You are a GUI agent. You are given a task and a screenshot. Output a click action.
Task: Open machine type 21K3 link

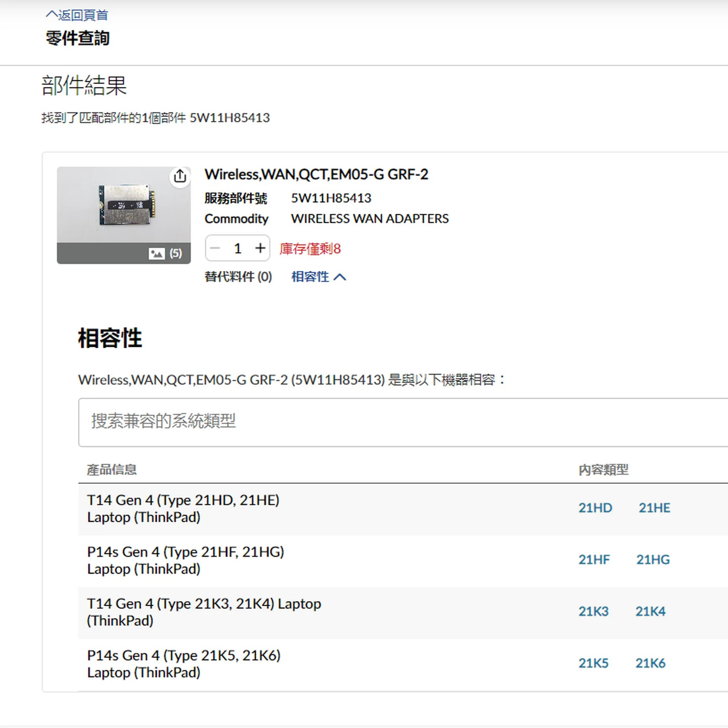click(x=594, y=611)
